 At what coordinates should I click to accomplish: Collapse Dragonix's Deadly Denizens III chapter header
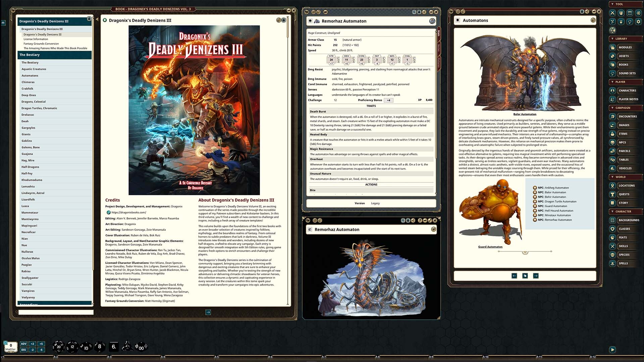point(54,21)
